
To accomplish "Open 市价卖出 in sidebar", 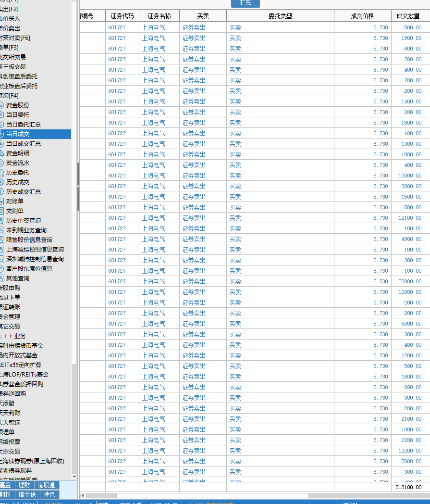I will (10, 28).
